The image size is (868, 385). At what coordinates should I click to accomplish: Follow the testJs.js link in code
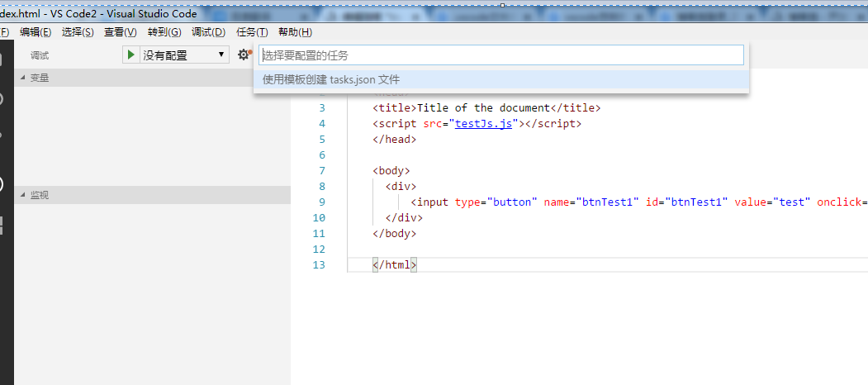pos(483,124)
